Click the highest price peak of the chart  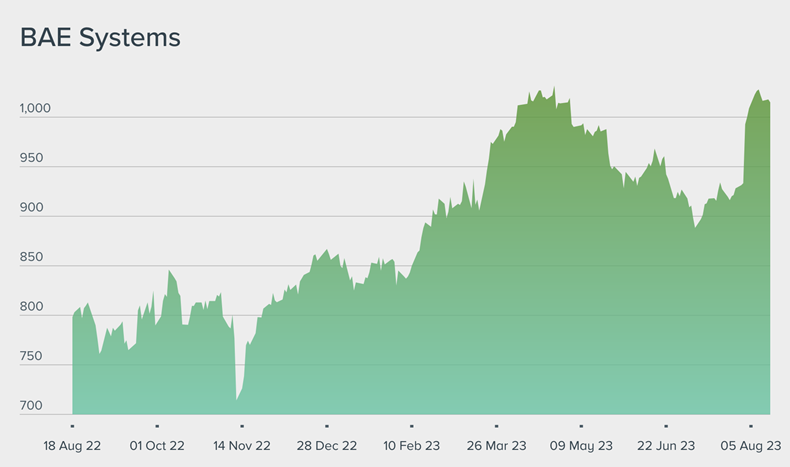(554, 87)
